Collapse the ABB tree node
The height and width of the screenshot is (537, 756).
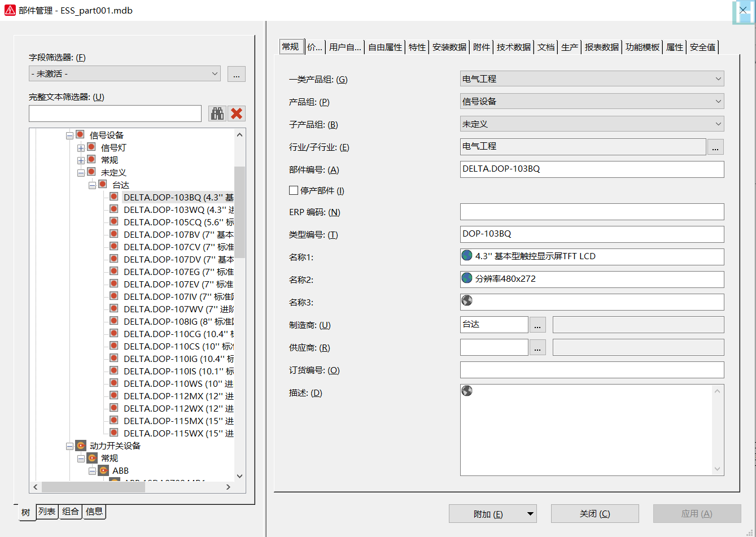92,471
